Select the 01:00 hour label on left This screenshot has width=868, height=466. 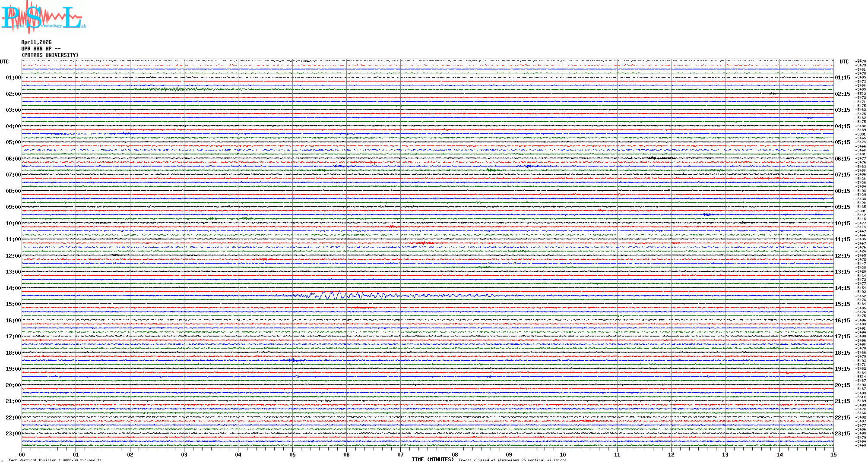tap(13, 78)
